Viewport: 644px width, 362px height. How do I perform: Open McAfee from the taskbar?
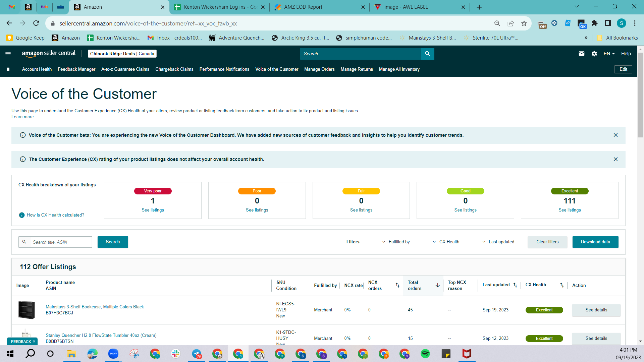(467, 354)
